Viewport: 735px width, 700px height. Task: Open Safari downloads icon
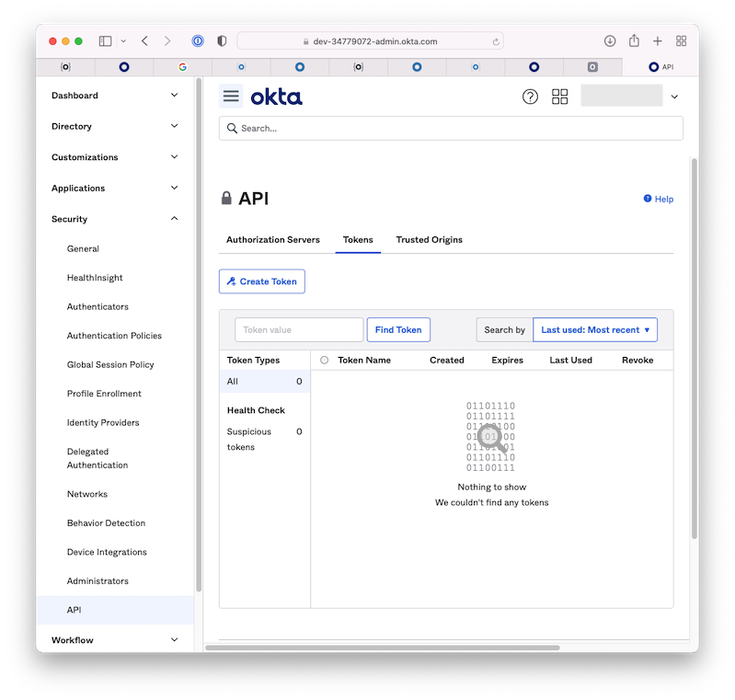coord(610,41)
